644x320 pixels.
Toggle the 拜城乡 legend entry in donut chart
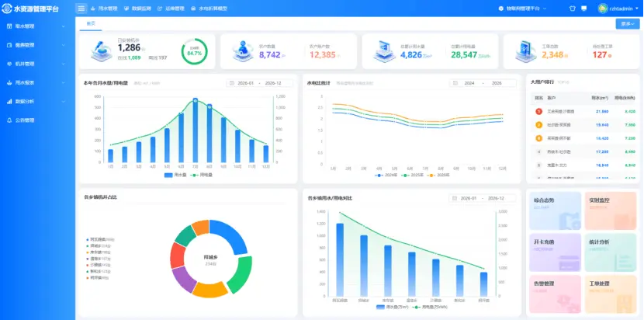pyautogui.click(x=97, y=245)
